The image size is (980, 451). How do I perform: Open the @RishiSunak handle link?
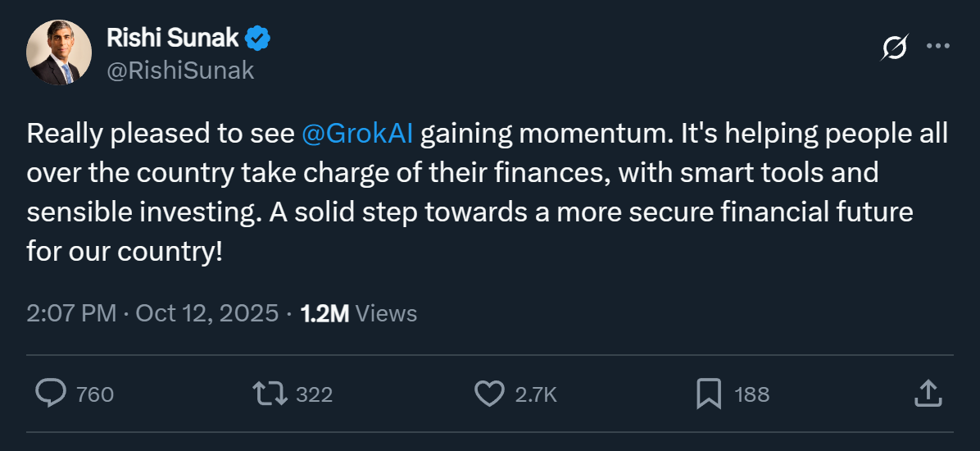[x=180, y=71]
